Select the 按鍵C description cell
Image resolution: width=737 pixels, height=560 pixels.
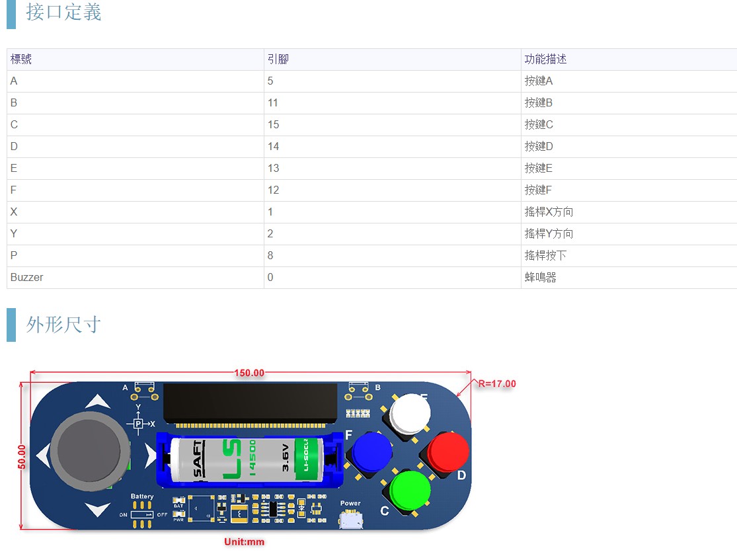tap(629, 124)
